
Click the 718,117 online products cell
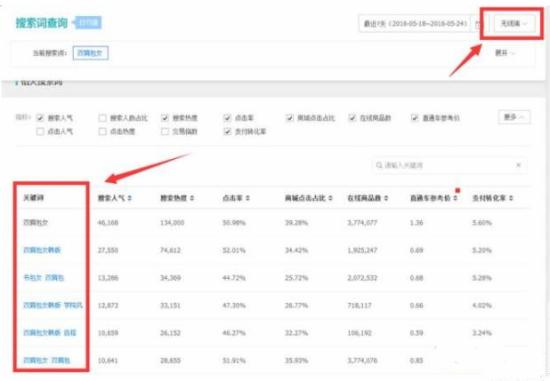coord(359,305)
